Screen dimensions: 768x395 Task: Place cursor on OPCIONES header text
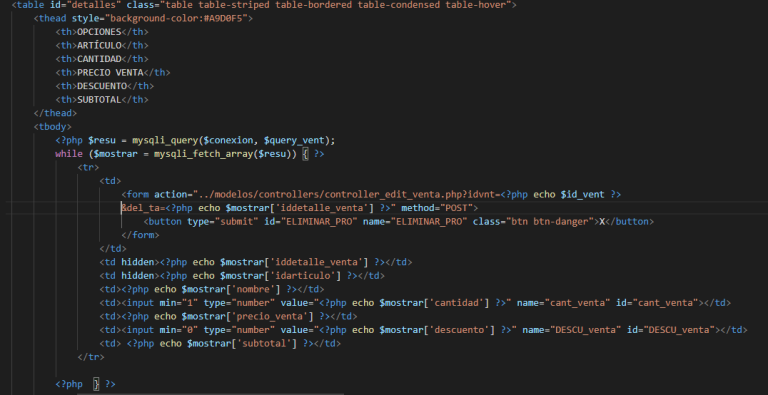pyautogui.click(x=99, y=32)
